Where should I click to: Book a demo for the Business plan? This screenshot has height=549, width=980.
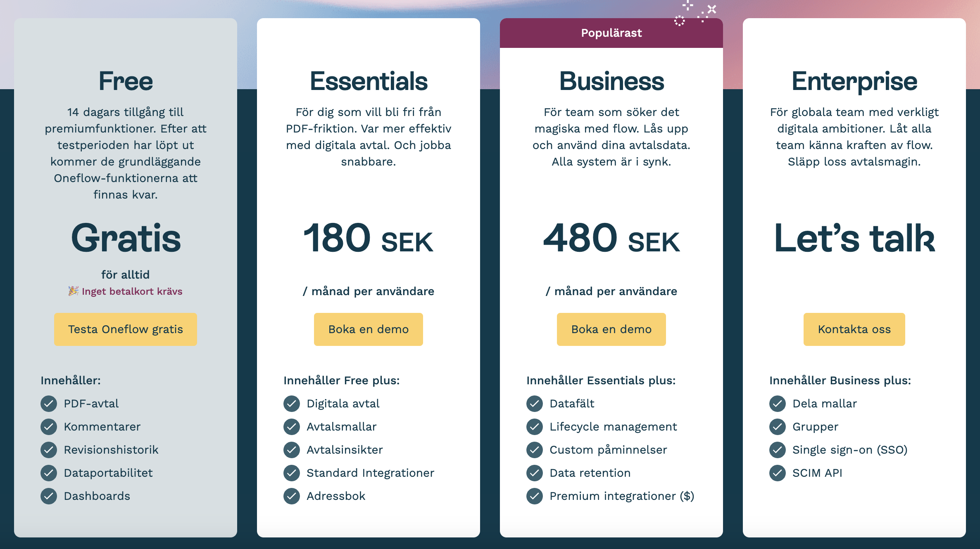(x=611, y=329)
